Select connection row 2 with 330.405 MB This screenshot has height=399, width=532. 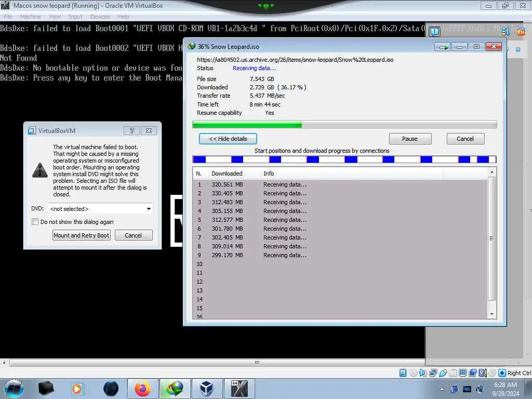pyautogui.click(x=340, y=193)
